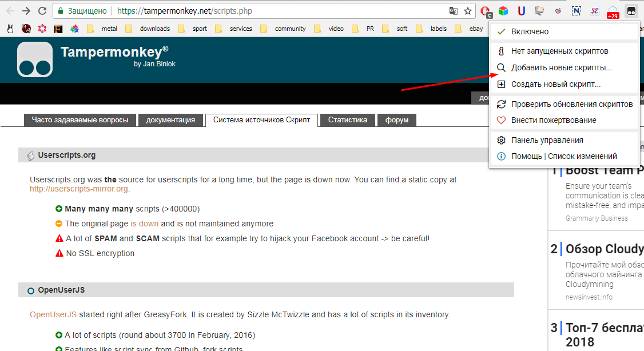Open the hand cursor bookmark icon
The width and height of the screenshot is (644, 351).
[x=10, y=29]
